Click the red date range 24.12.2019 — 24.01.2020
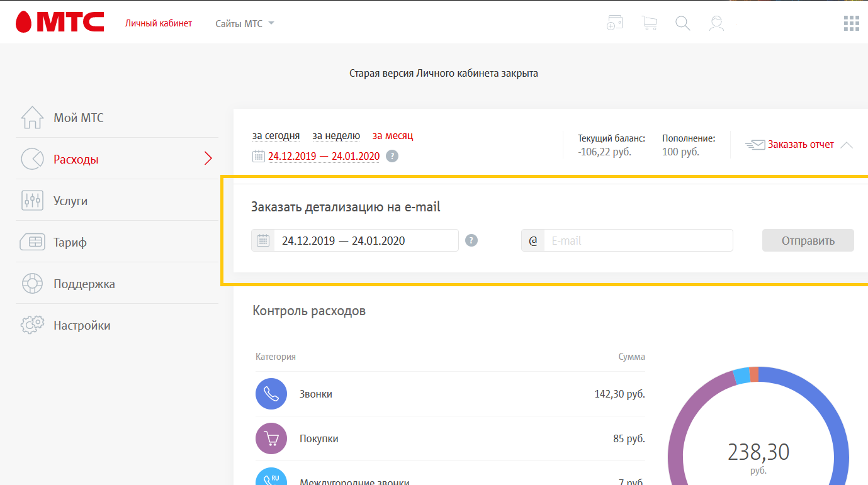Viewport: 868px width, 485px height. tap(324, 156)
